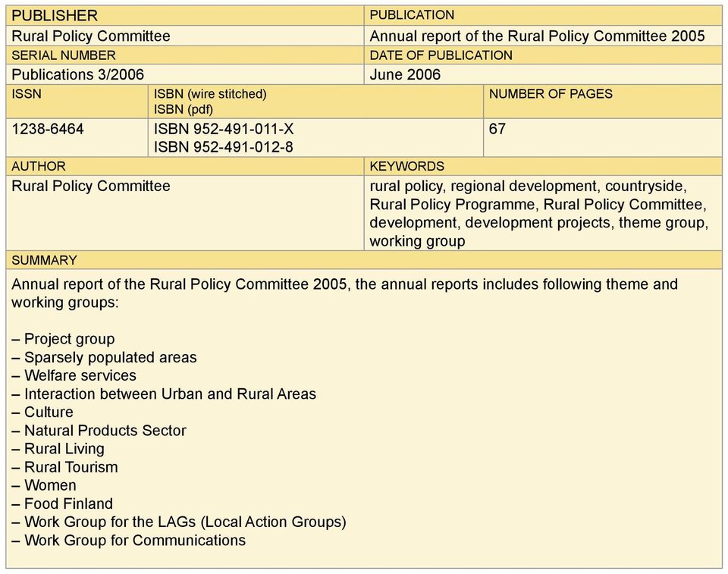
Task: Click the keywords line 'development, development projects, theme group,'
Action: [539, 222]
